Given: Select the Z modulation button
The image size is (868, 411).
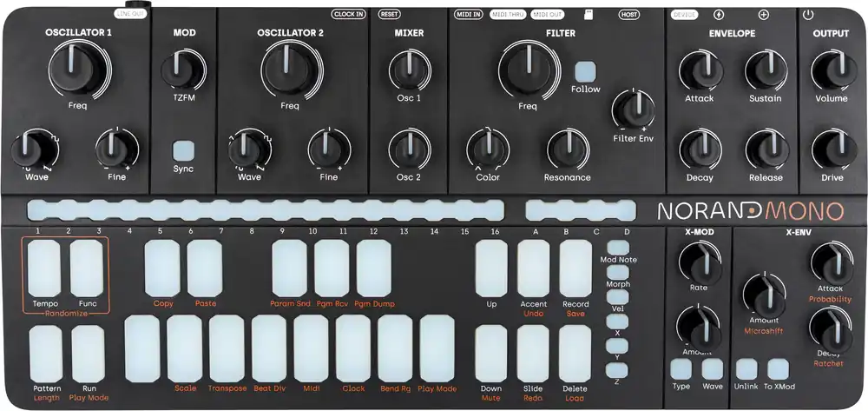Looking at the screenshot, I should point(617,370).
